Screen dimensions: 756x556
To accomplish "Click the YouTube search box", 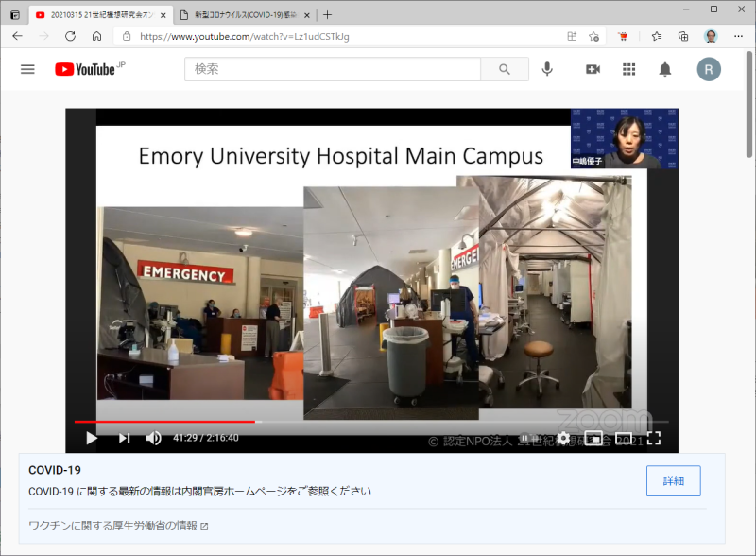I will point(333,69).
